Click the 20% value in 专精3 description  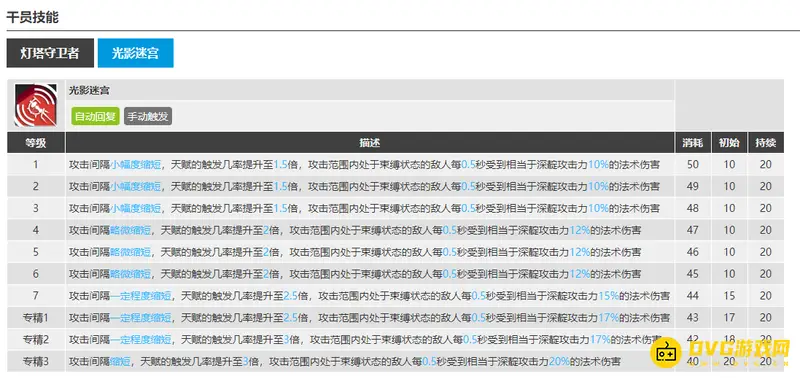(559, 362)
